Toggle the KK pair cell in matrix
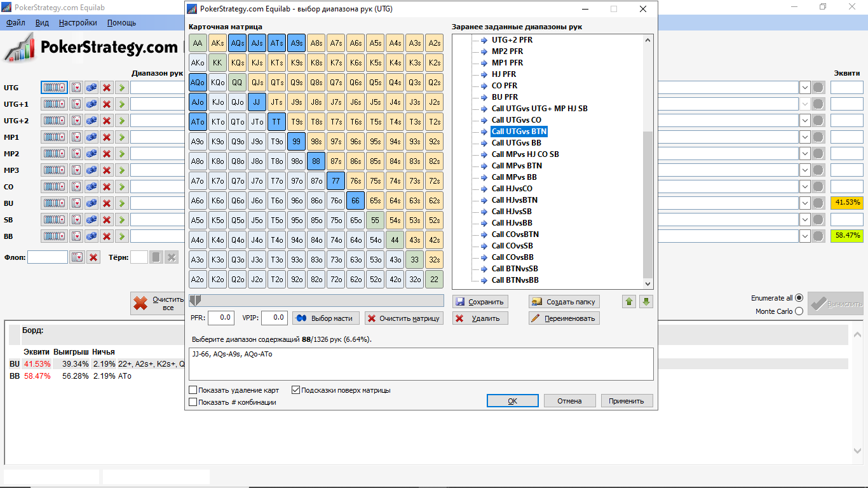868x488 pixels. 217,63
